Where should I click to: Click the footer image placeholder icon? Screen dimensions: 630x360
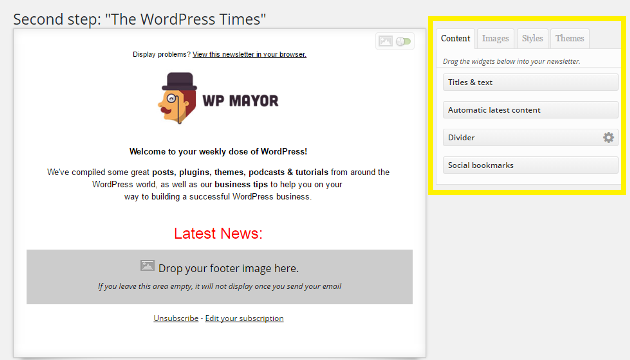click(147, 266)
